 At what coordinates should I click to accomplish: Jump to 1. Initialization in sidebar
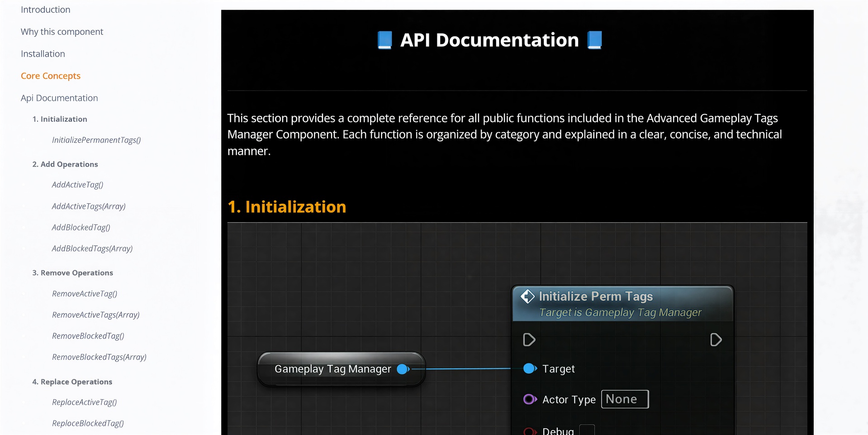click(60, 119)
